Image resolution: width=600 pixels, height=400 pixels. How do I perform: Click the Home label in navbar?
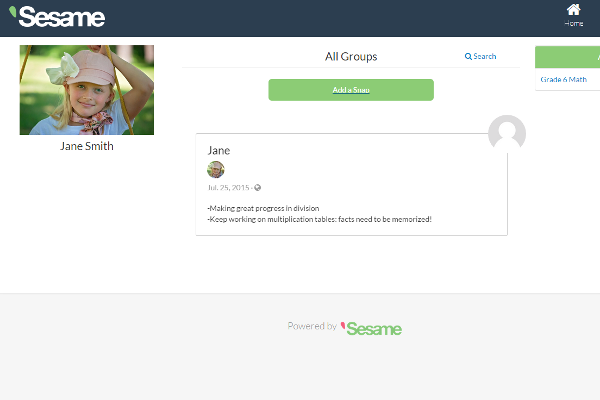coord(573,23)
